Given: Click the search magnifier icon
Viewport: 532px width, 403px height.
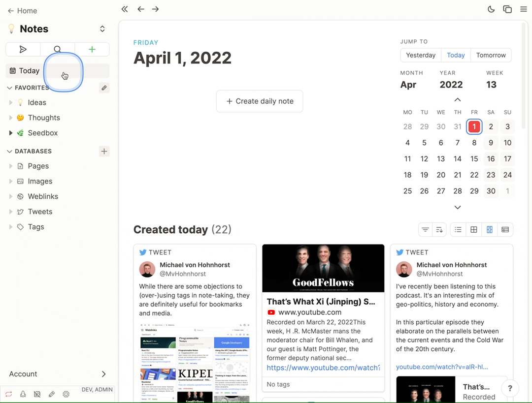Looking at the screenshot, I should 58,49.
